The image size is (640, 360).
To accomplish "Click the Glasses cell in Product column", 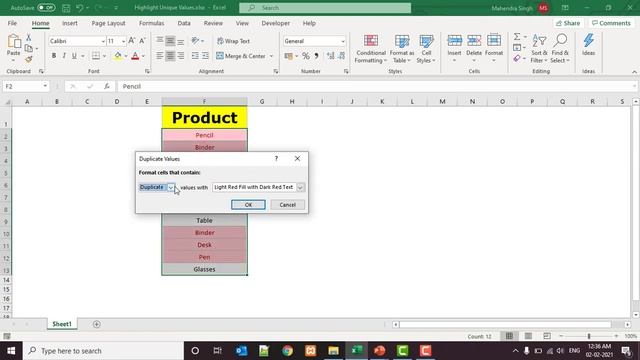I will coord(204,269).
